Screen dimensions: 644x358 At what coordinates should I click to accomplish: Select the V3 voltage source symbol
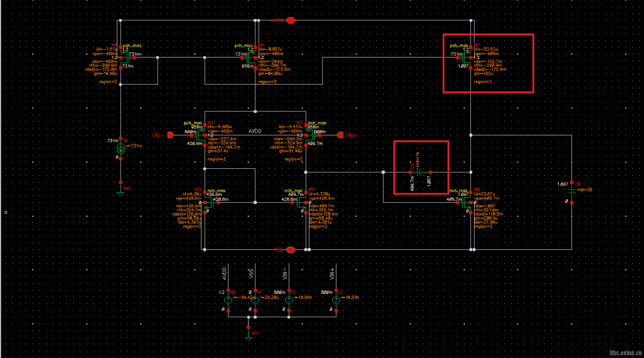coord(336,300)
